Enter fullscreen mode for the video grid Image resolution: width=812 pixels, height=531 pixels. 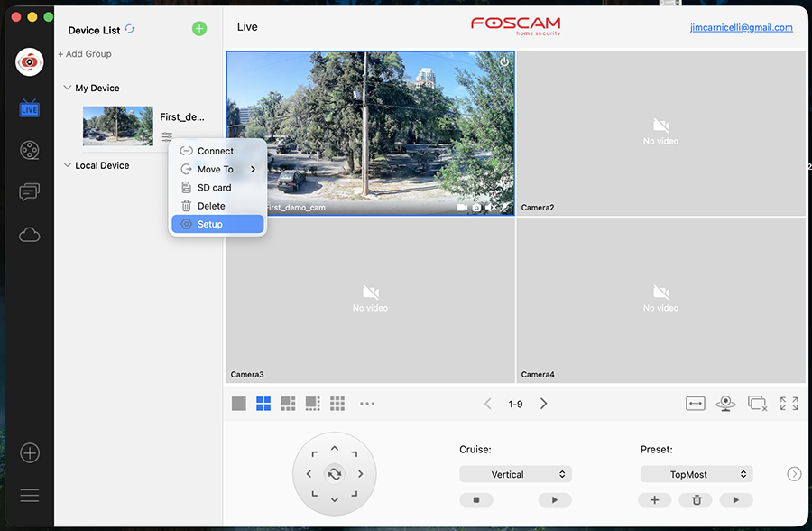[789, 404]
